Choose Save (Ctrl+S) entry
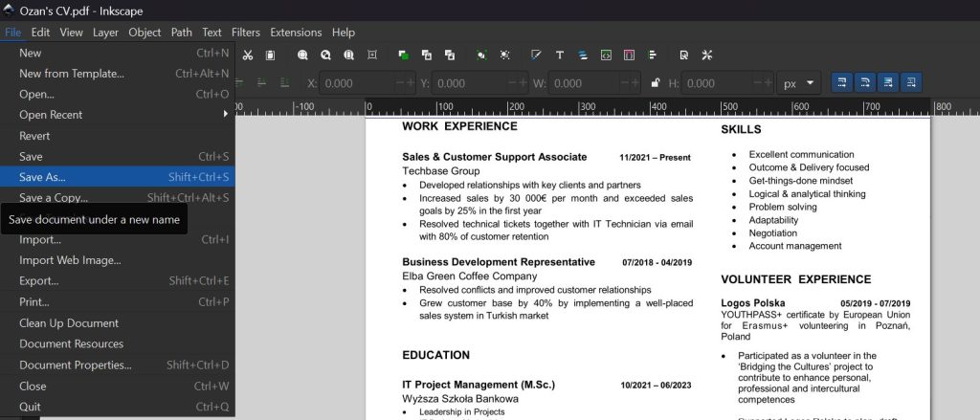 118,156
